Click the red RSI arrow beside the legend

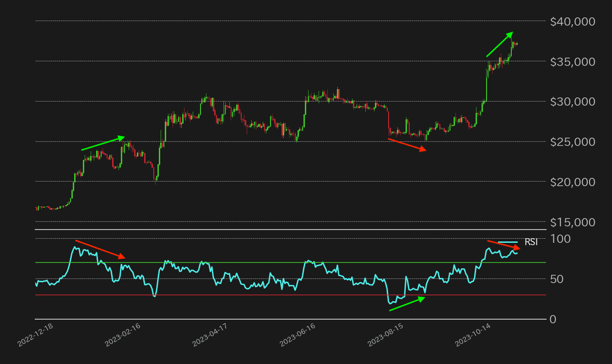tap(504, 245)
